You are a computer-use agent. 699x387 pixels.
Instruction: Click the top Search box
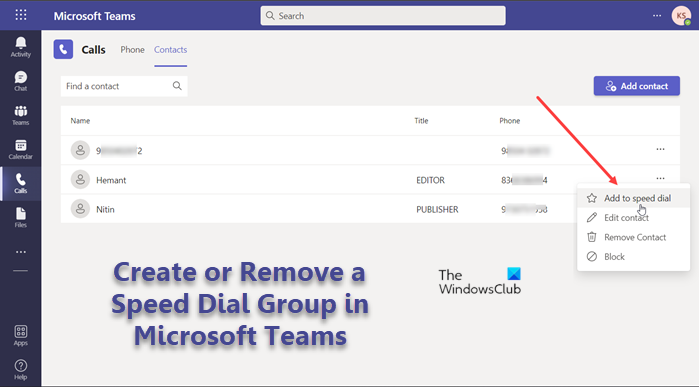383,16
